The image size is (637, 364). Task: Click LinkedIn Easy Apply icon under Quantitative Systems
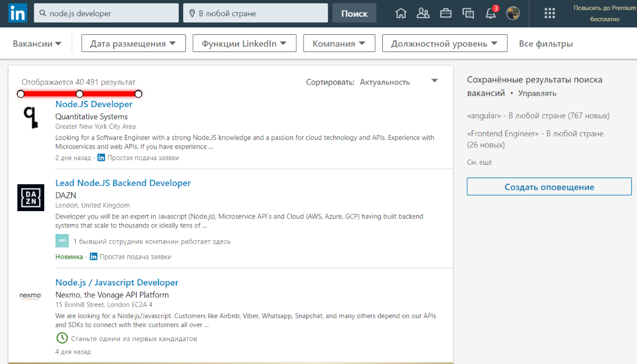[x=101, y=157]
